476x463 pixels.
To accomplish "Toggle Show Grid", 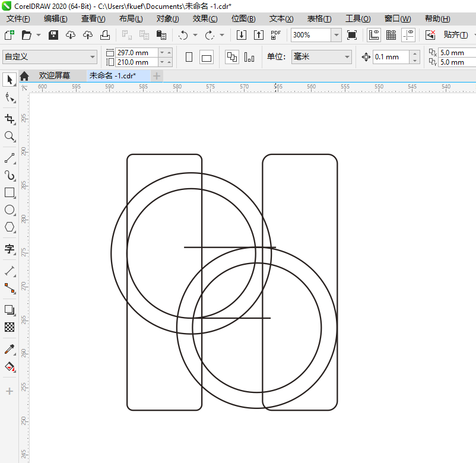I will (x=391, y=35).
